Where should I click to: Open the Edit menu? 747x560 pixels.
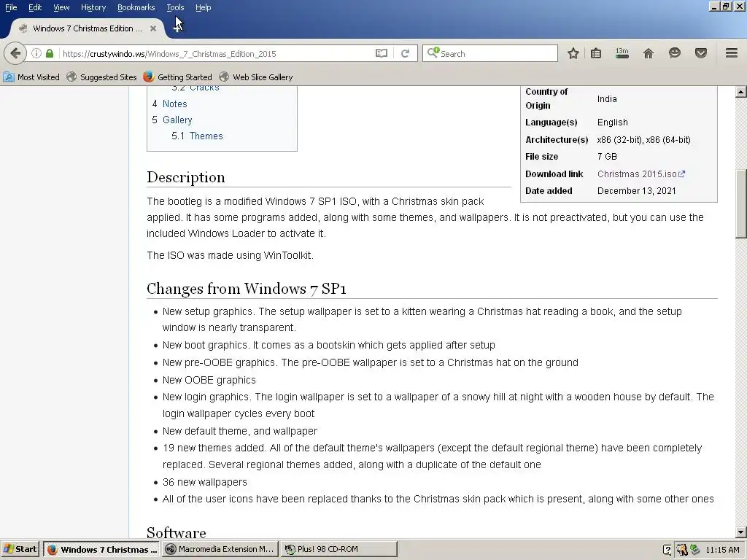click(35, 7)
